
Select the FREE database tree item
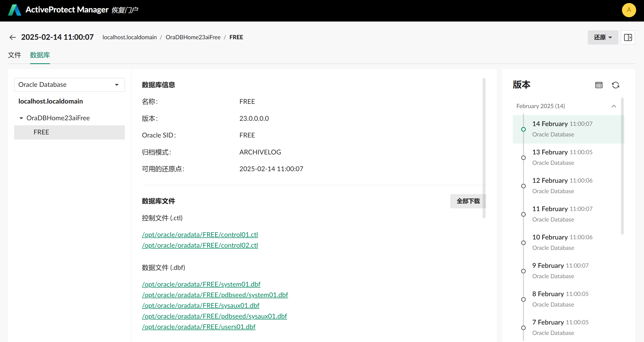[x=69, y=132]
